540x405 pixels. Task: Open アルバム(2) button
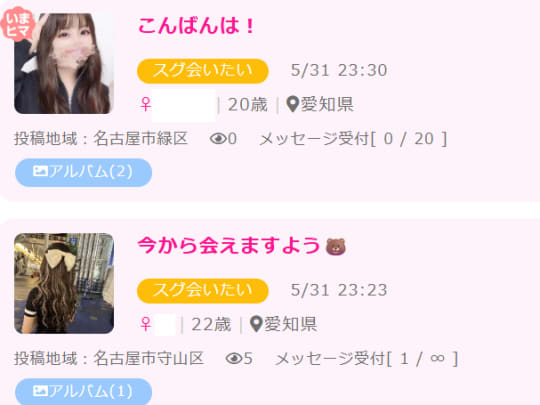(x=83, y=172)
